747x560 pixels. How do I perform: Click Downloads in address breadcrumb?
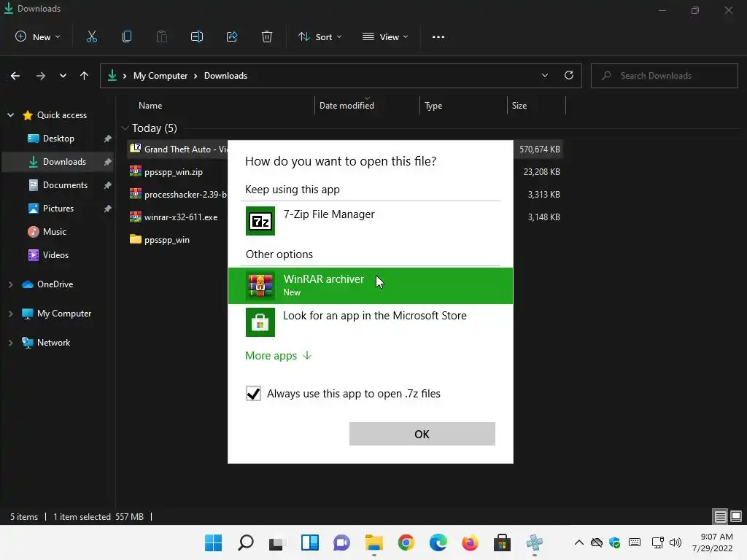click(x=225, y=76)
